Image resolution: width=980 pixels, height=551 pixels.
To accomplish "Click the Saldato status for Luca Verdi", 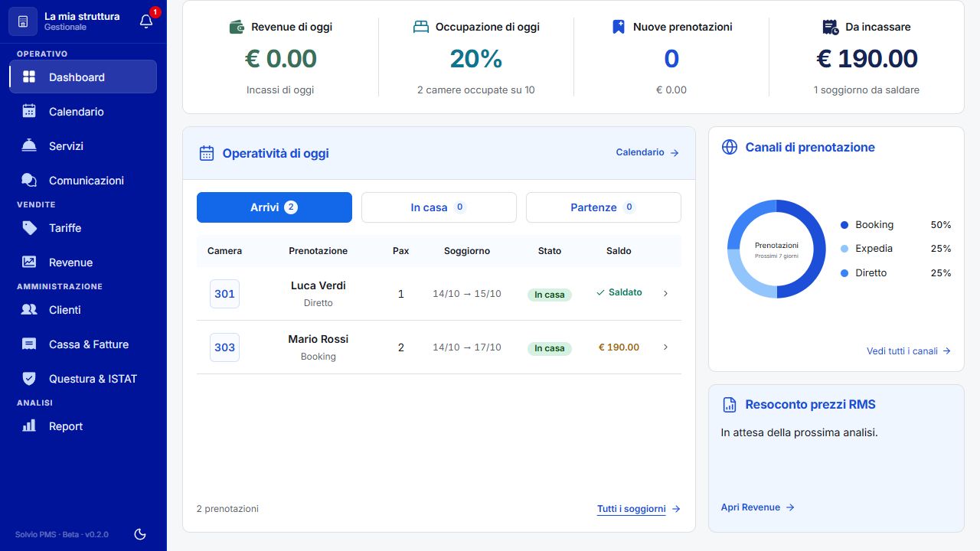I will [x=619, y=292].
